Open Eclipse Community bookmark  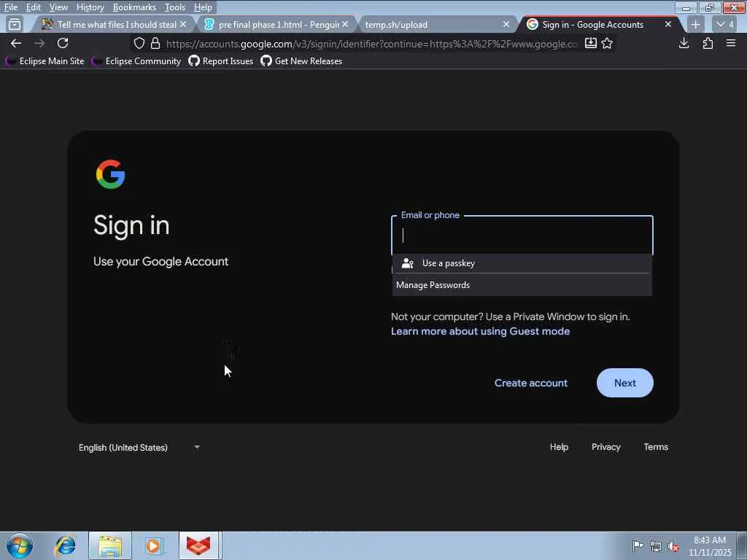(x=136, y=61)
